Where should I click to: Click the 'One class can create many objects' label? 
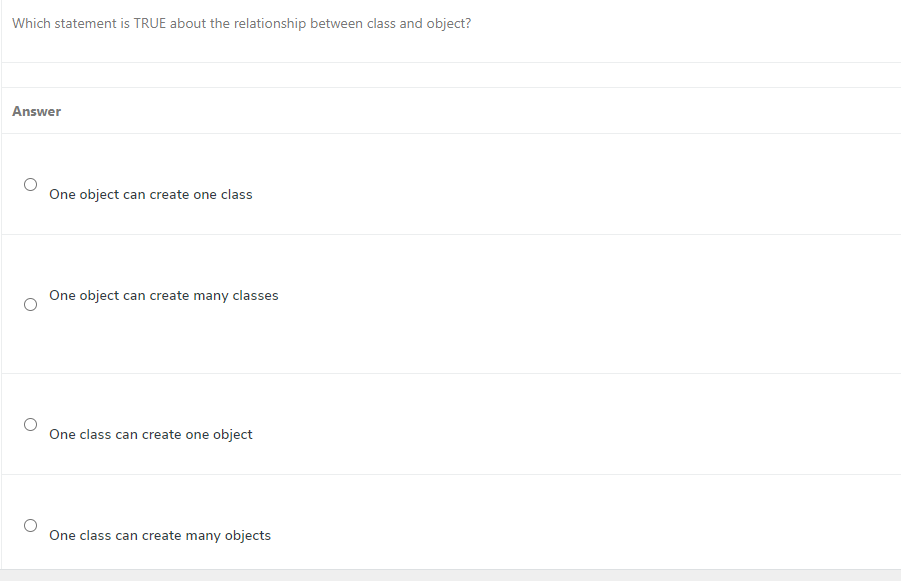tap(160, 536)
